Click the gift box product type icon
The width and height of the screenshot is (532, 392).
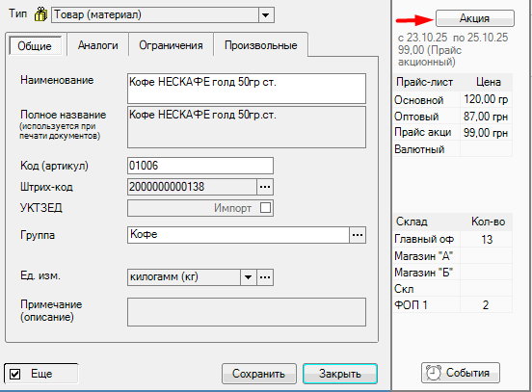click(x=40, y=14)
